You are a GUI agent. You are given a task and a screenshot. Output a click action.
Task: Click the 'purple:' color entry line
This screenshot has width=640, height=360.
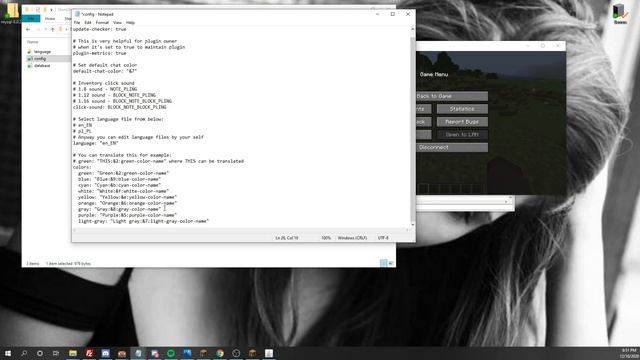[127, 215]
